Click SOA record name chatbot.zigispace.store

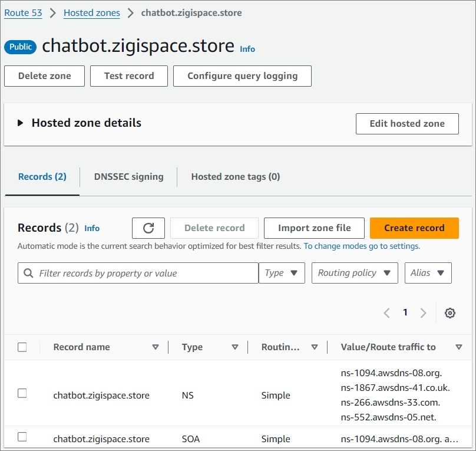point(101,439)
